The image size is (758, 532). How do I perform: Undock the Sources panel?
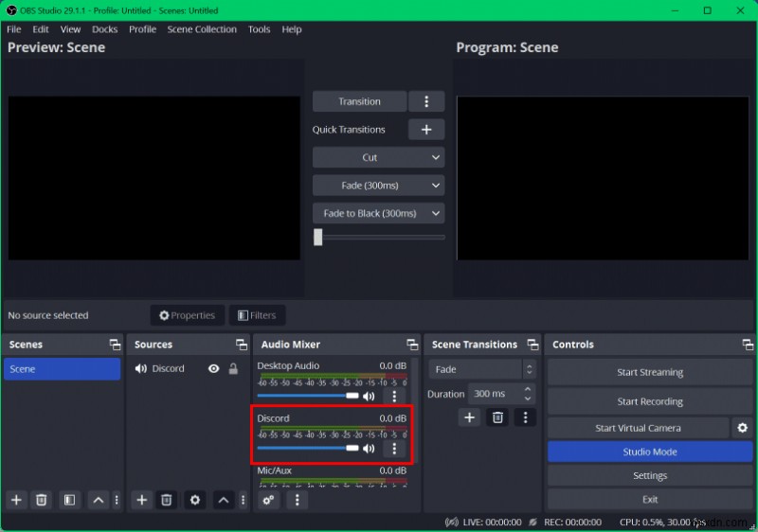pyautogui.click(x=242, y=345)
